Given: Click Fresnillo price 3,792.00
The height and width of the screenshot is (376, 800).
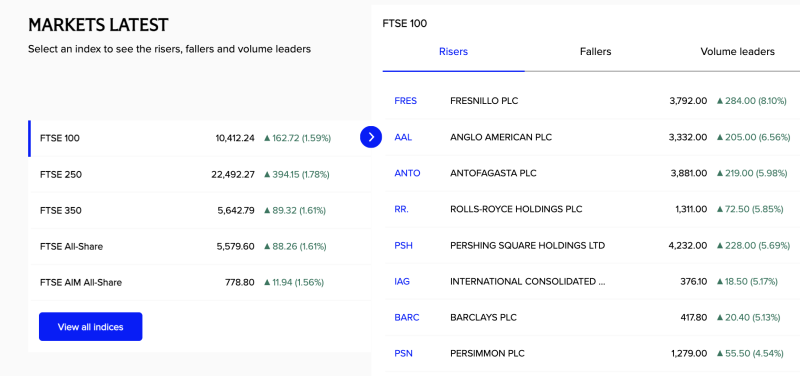Looking at the screenshot, I should point(688,101).
